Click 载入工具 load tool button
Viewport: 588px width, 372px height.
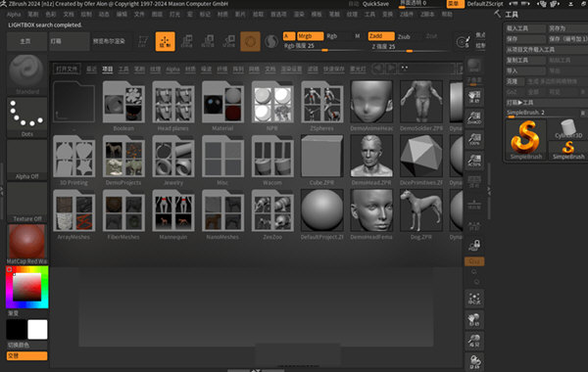[525, 28]
